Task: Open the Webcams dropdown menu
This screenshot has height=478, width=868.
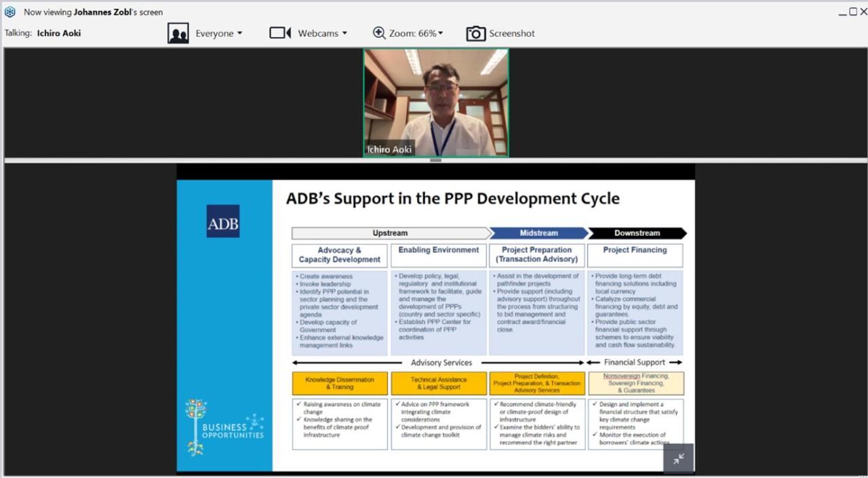Action: tap(344, 33)
